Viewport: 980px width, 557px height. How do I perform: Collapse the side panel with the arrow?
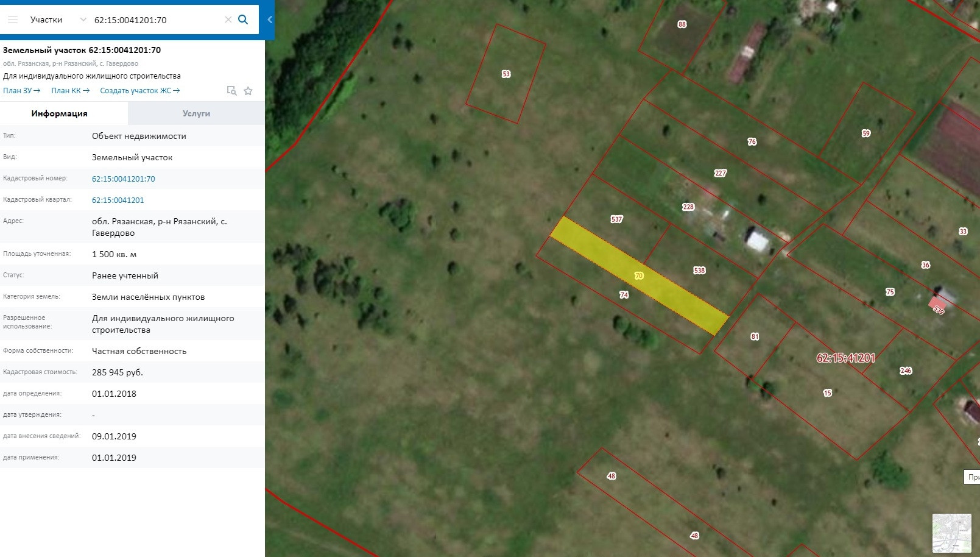tap(270, 20)
